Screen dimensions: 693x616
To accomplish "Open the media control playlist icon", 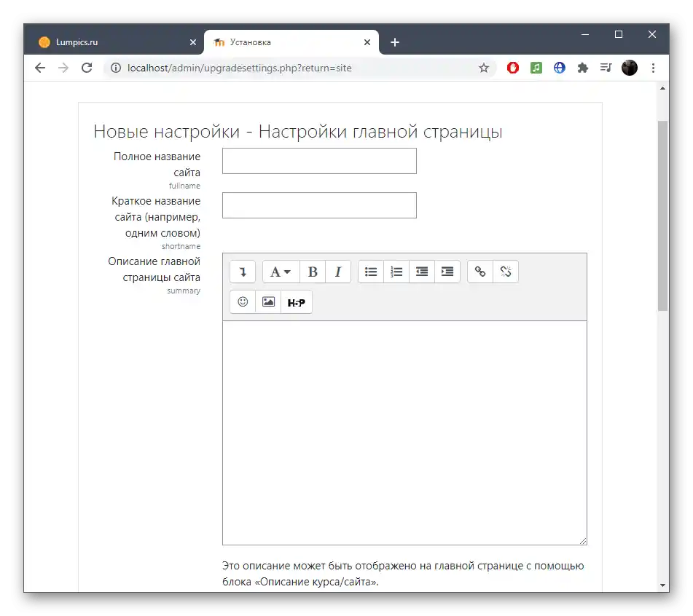I will 606,68.
